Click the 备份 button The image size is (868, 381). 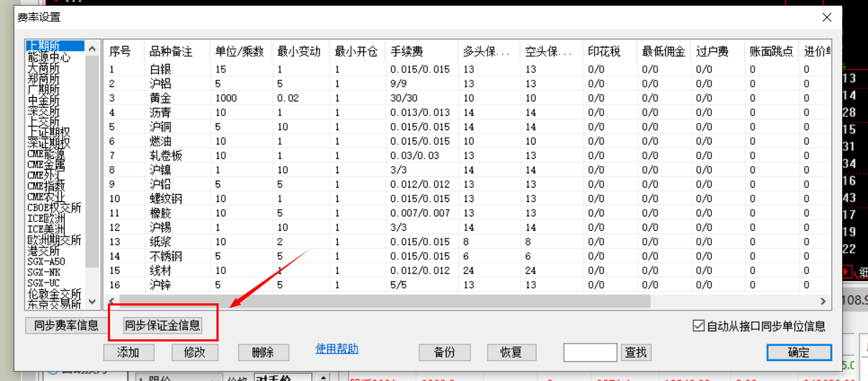pos(445,352)
